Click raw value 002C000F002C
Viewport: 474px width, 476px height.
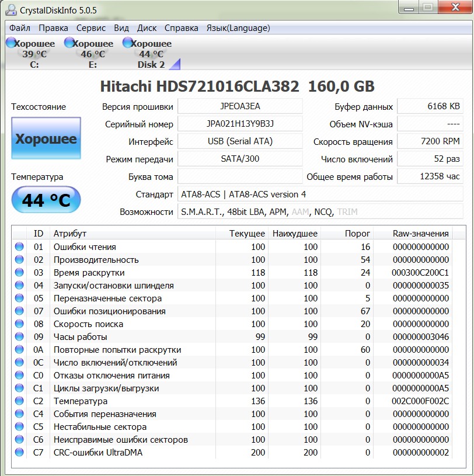point(420,401)
